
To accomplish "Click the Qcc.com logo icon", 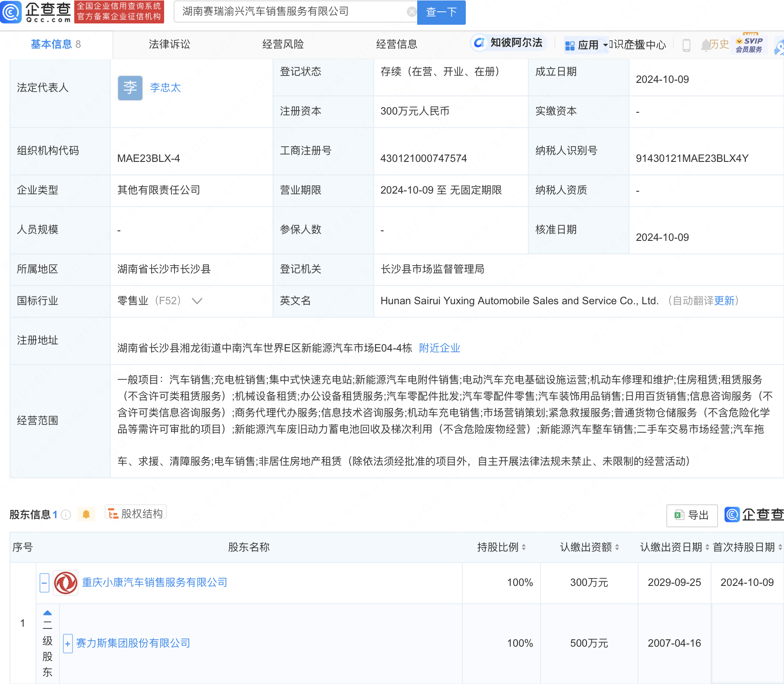I will 11,12.
